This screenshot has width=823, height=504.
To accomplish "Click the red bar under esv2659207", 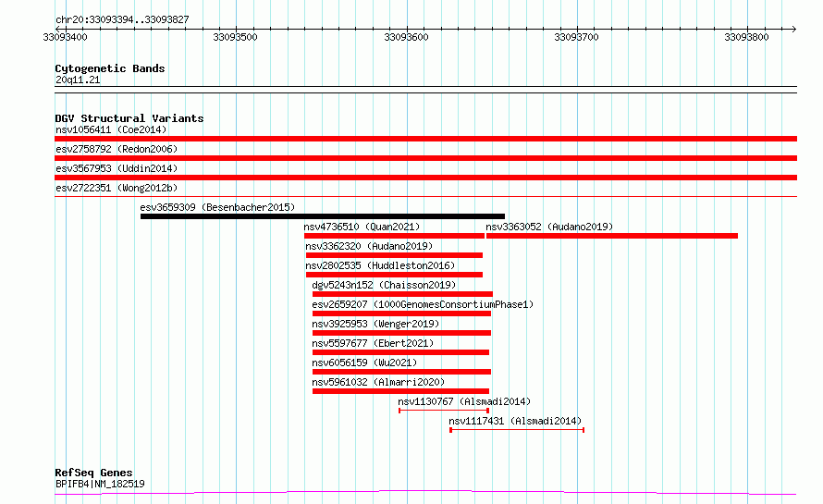I will point(401,313).
